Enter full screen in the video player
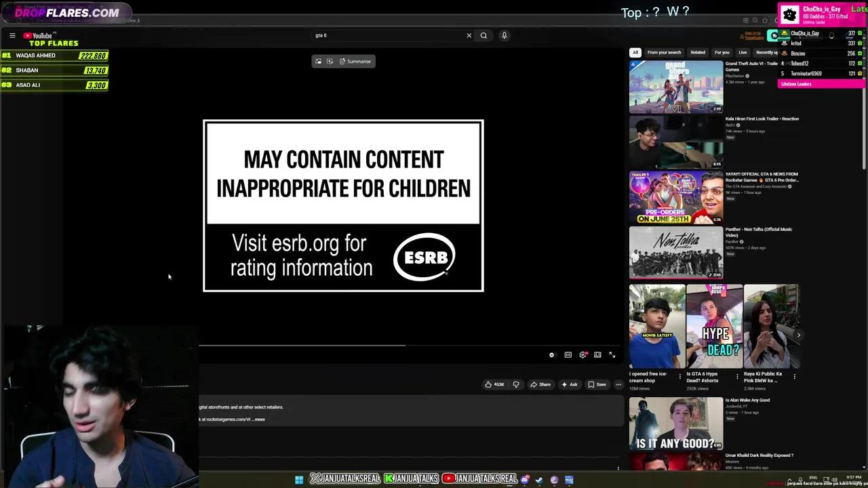 coord(612,354)
